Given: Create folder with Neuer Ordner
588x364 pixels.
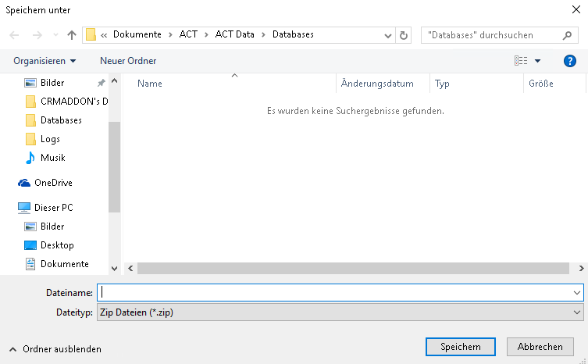Looking at the screenshot, I should tap(128, 61).
